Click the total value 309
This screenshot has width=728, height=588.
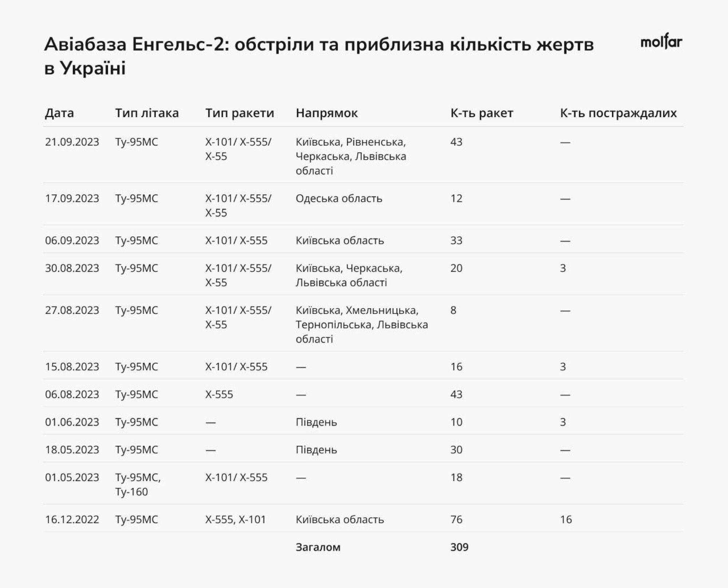[459, 547]
